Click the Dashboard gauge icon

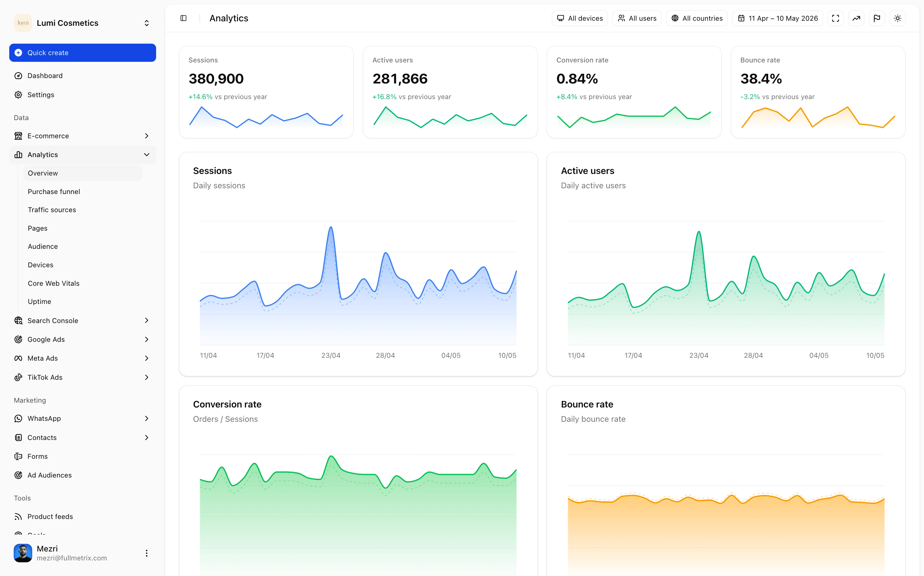[18, 76]
